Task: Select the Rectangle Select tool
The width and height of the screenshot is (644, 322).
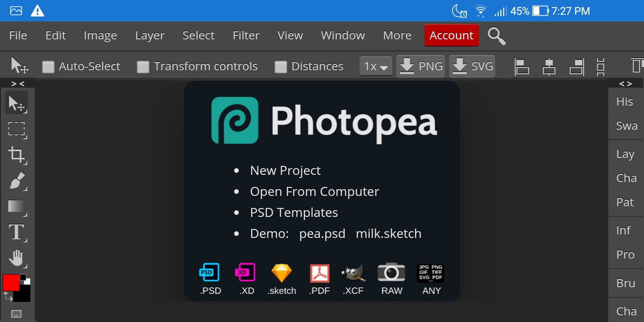Action: (x=17, y=129)
